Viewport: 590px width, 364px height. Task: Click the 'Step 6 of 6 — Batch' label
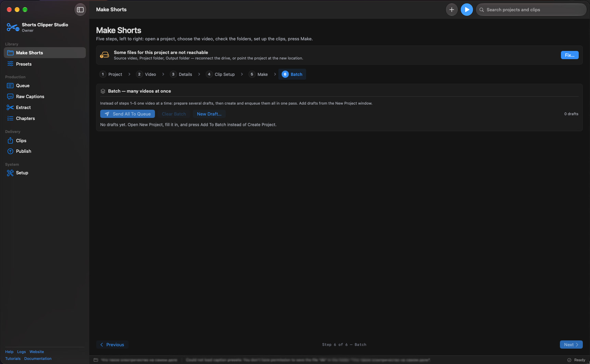[x=344, y=345]
